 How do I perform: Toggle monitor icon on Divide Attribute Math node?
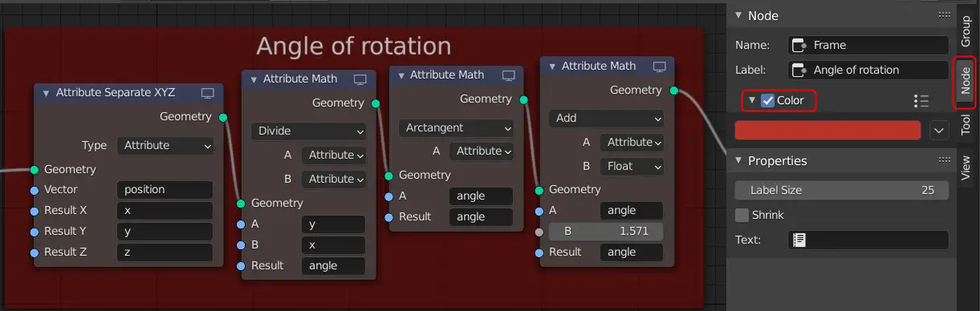360,79
